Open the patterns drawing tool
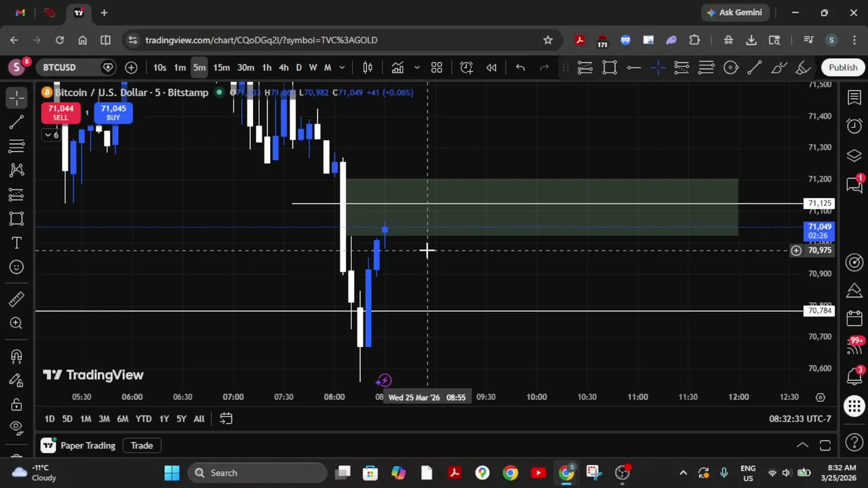Viewport: 868px width, 488px height. point(17,170)
